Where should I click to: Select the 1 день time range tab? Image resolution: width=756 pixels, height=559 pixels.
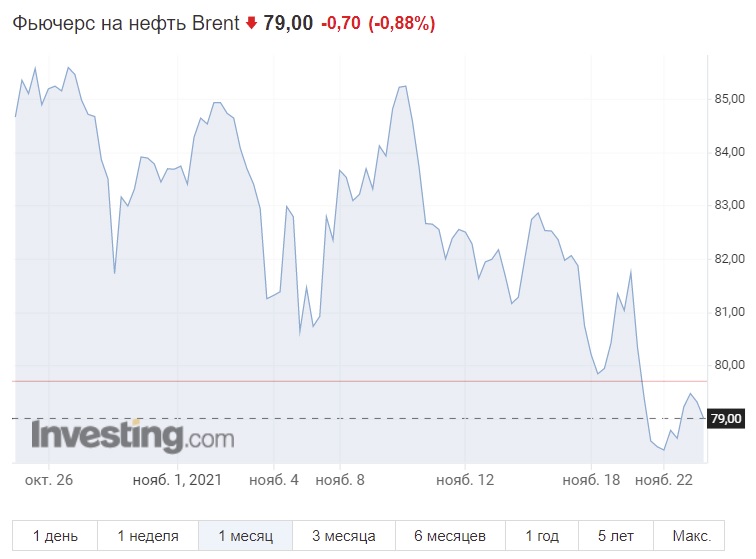click(x=55, y=535)
